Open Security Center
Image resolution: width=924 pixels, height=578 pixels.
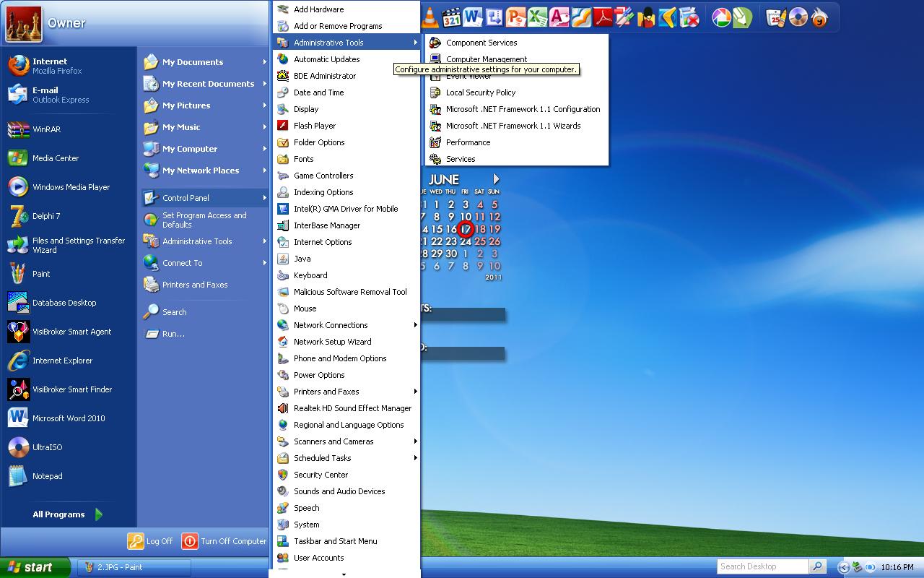point(347,475)
